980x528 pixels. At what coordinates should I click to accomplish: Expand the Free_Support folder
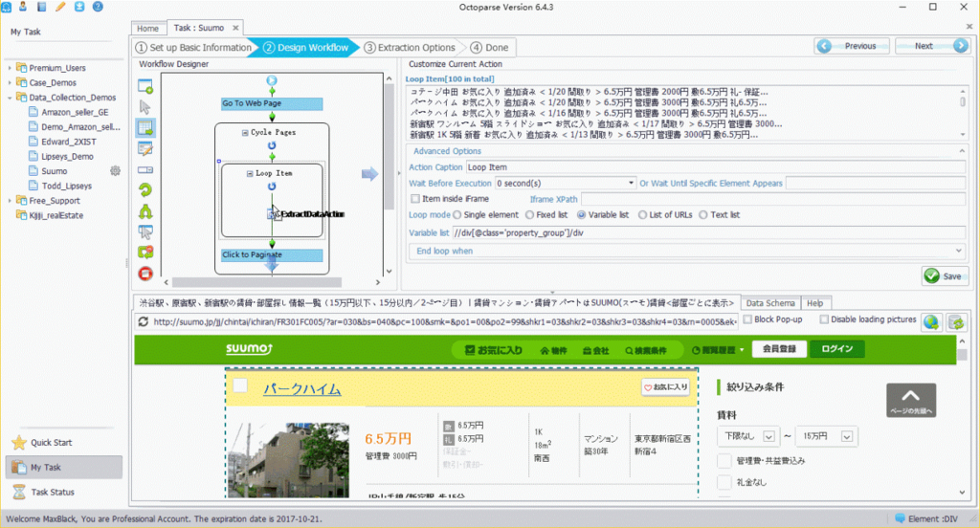click(x=10, y=201)
